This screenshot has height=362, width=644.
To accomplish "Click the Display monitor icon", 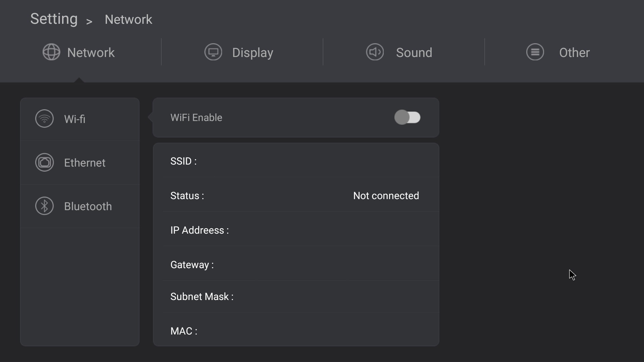I will (x=213, y=52).
